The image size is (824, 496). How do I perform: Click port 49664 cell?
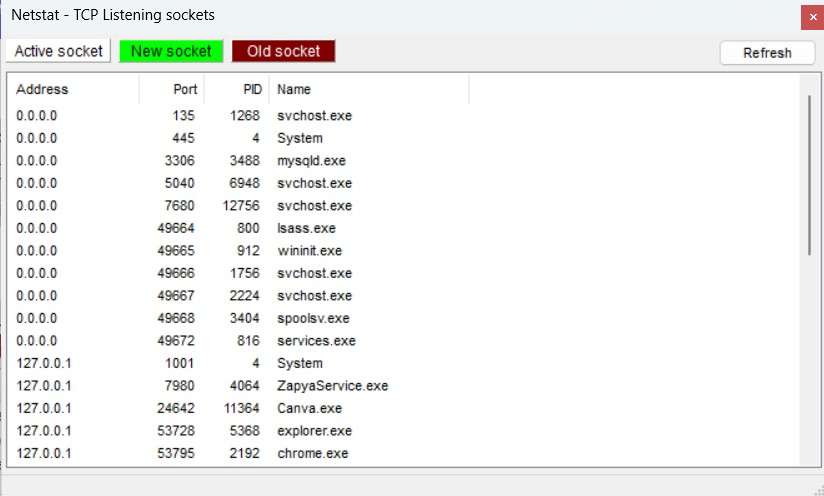176,228
